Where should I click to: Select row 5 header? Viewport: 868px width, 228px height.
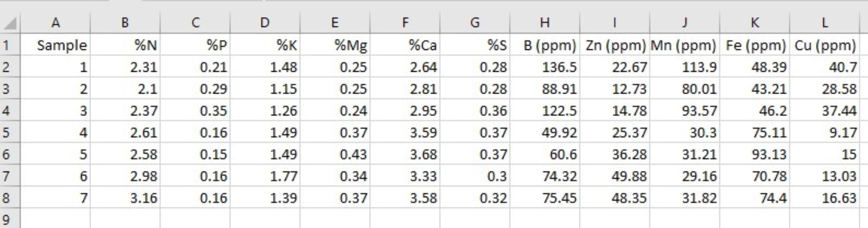point(6,132)
